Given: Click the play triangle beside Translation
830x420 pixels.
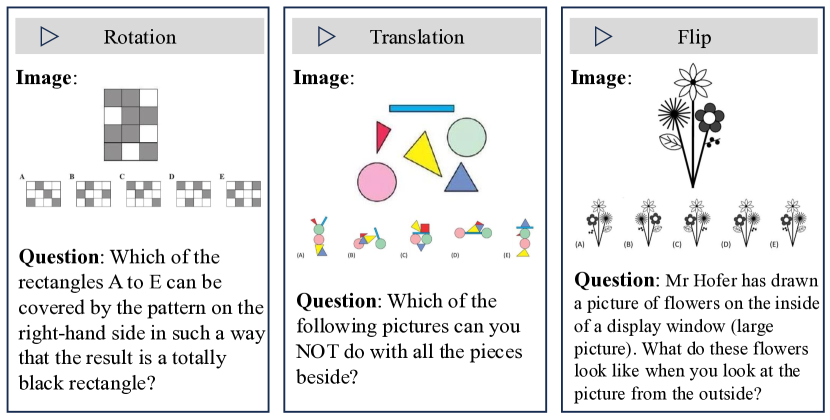Looking at the screenshot, I should click(326, 37).
